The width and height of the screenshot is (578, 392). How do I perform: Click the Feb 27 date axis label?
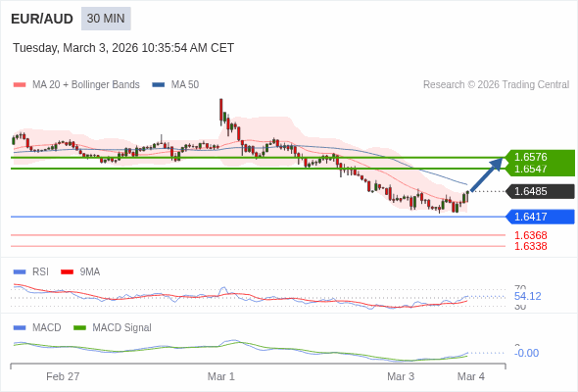pos(63,376)
